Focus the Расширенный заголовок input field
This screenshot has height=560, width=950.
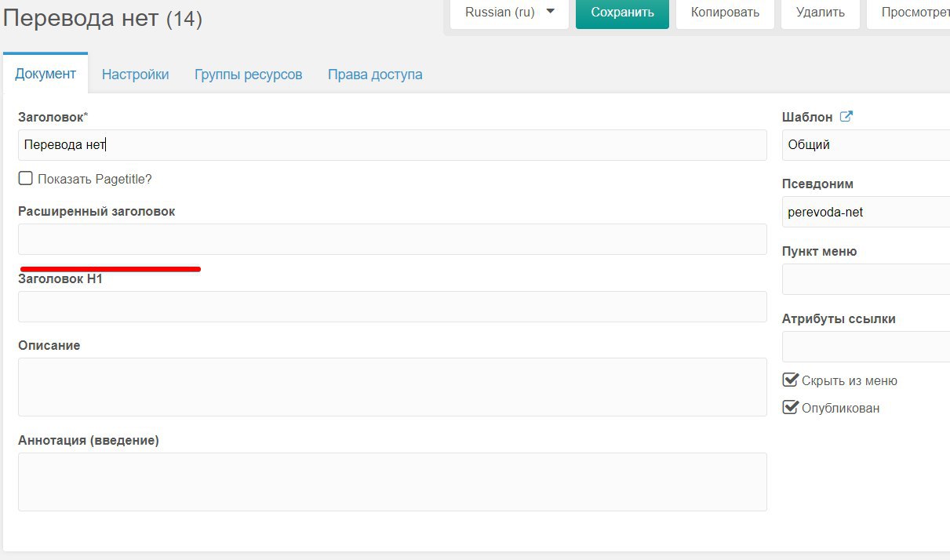click(x=392, y=239)
